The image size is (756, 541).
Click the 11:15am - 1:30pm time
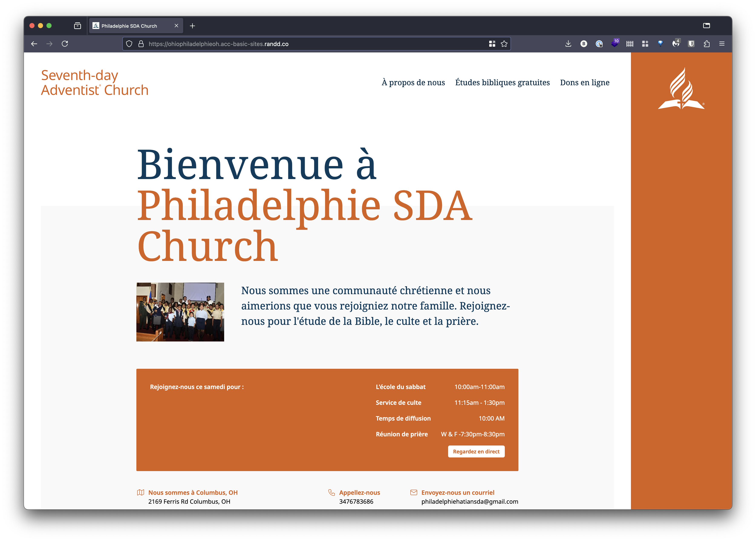tap(480, 402)
